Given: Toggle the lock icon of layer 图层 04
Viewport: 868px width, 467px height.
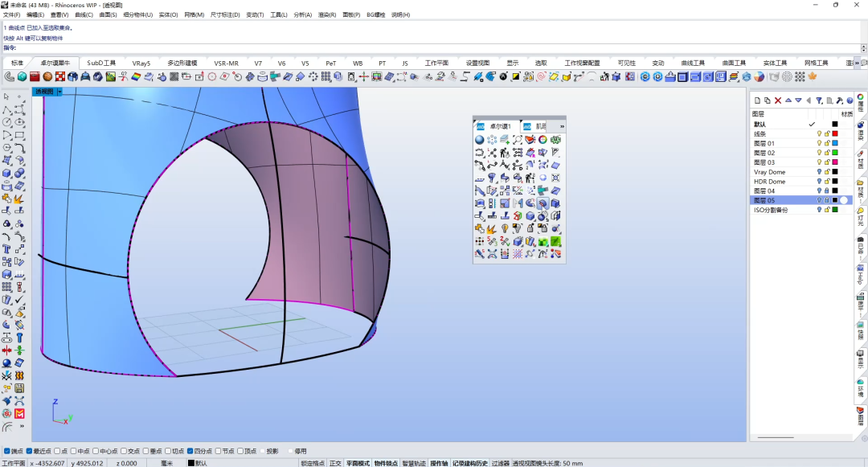Looking at the screenshot, I should tap(827, 190).
